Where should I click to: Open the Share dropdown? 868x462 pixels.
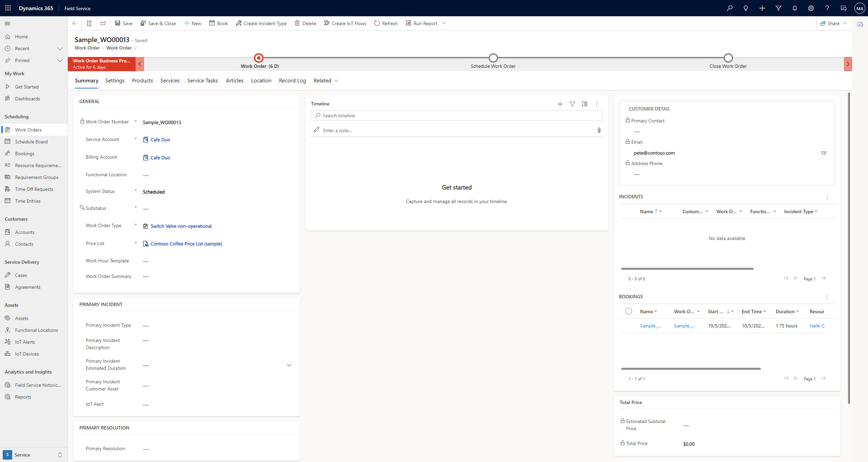coord(833,23)
